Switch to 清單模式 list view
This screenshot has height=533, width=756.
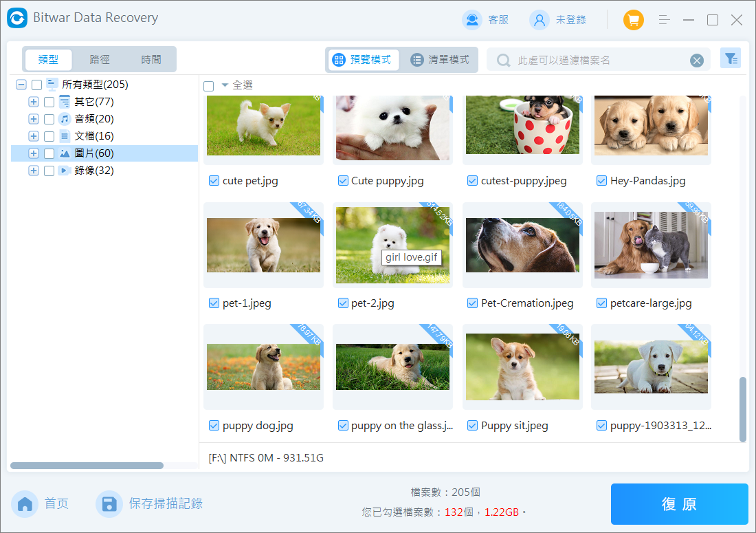(440, 60)
